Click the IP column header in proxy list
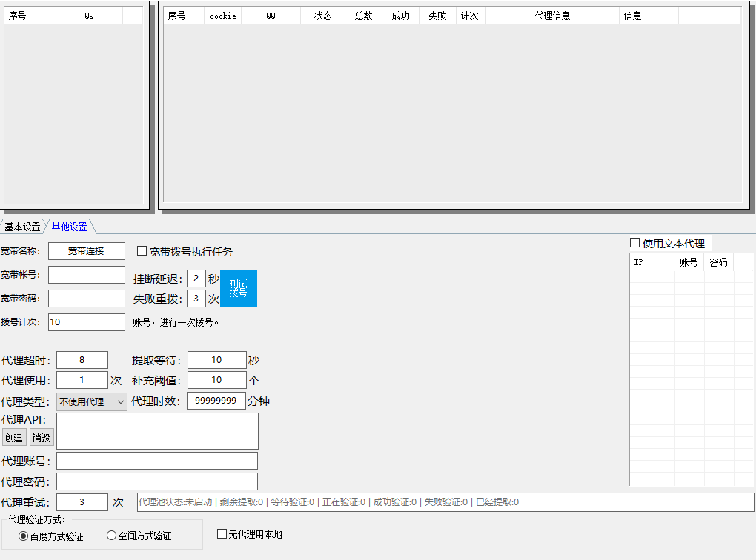 pyautogui.click(x=651, y=262)
